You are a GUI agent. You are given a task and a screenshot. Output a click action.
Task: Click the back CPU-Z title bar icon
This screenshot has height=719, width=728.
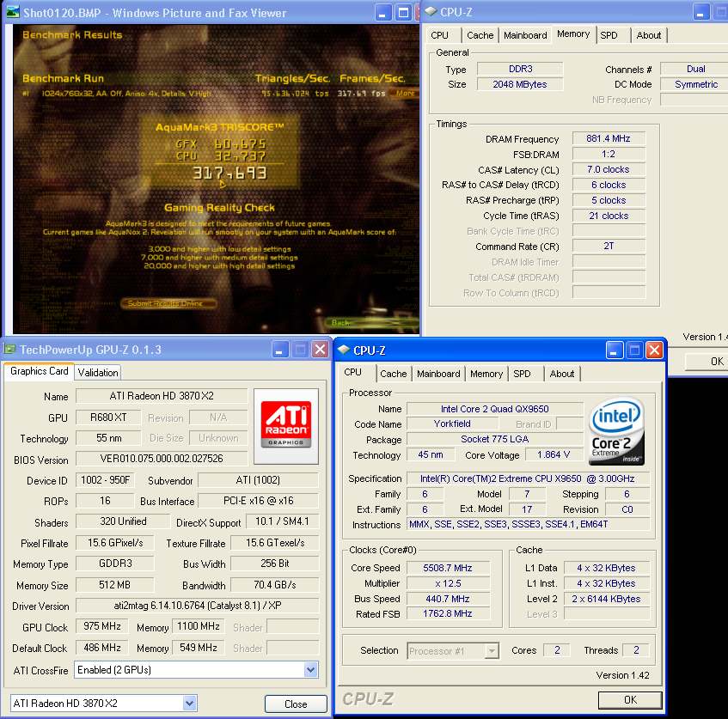[431, 12]
